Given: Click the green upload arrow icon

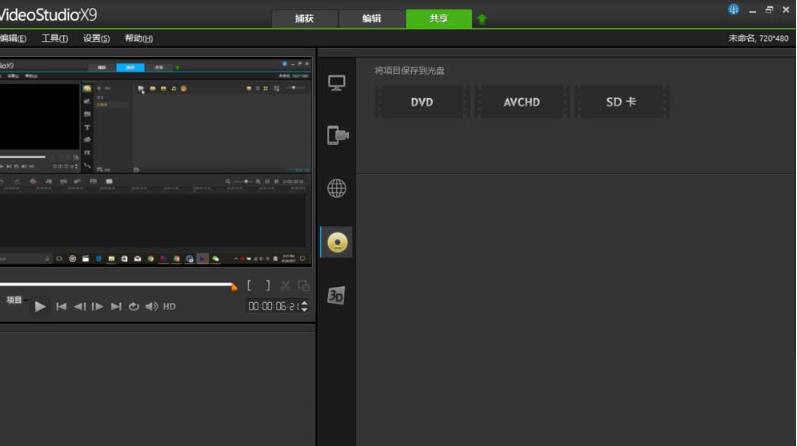Looking at the screenshot, I should point(481,19).
